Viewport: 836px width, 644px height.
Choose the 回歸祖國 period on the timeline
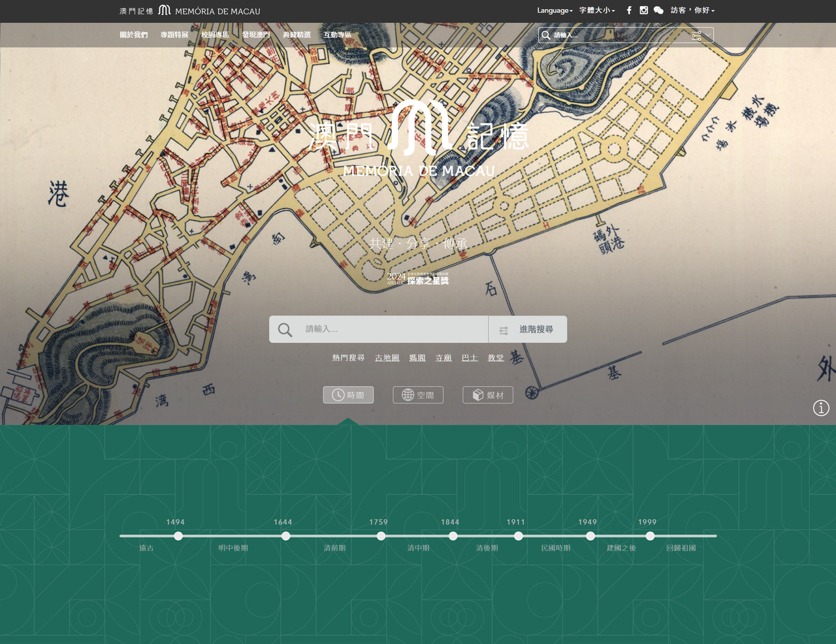pyautogui.click(x=681, y=548)
